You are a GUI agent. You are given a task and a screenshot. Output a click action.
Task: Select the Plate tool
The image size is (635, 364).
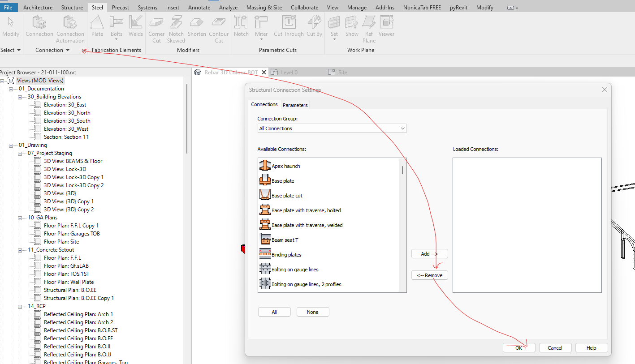pyautogui.click(x=97, y=26)
